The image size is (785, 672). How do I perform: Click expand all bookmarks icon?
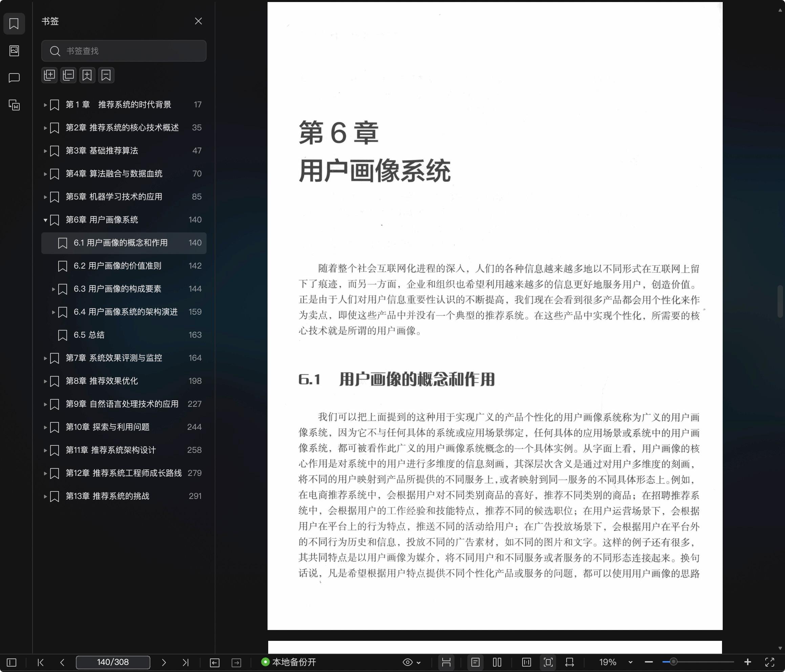(50, 75)
